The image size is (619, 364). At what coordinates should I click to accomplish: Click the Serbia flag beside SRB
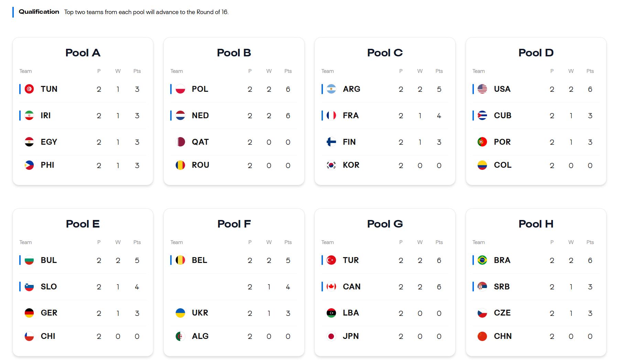(x=482, y=287)
